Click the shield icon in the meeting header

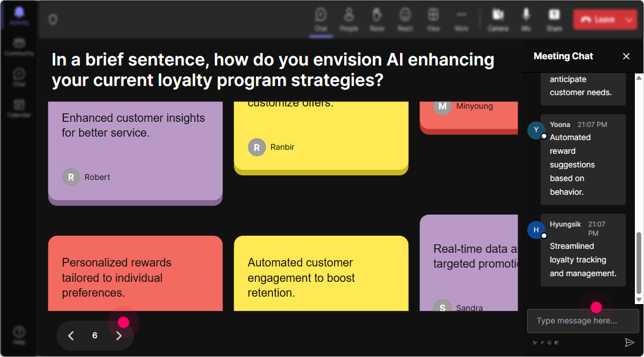(x=53, y=19)
